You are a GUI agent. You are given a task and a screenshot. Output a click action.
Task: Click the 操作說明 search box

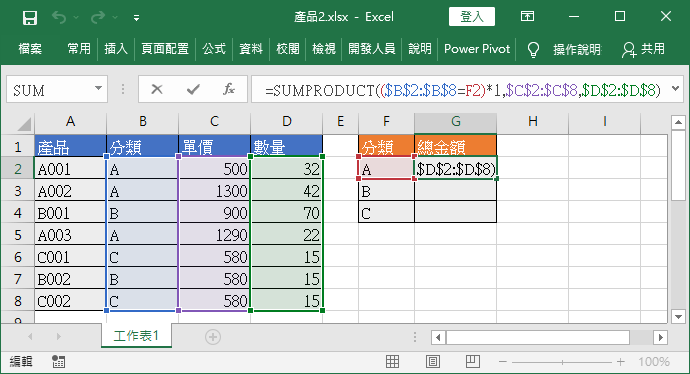pos(577,49)
